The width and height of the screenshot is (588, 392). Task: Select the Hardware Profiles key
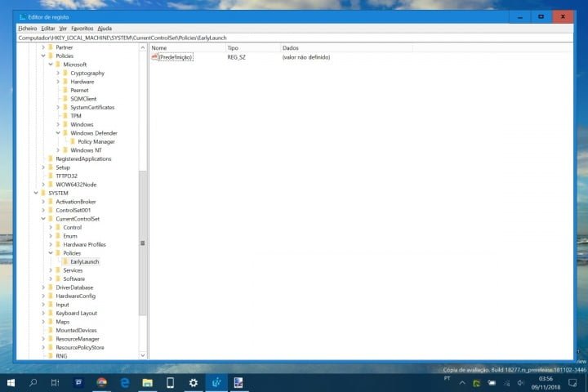[84, 244]
